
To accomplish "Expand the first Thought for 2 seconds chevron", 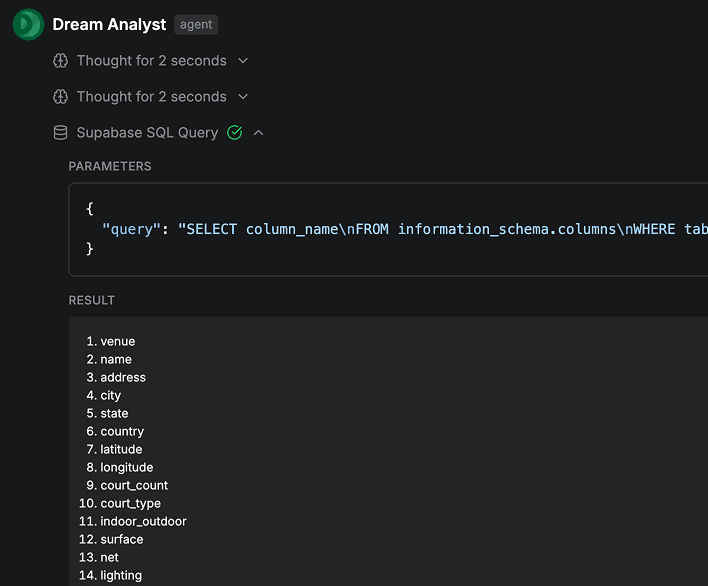I will tap(243, 60).
